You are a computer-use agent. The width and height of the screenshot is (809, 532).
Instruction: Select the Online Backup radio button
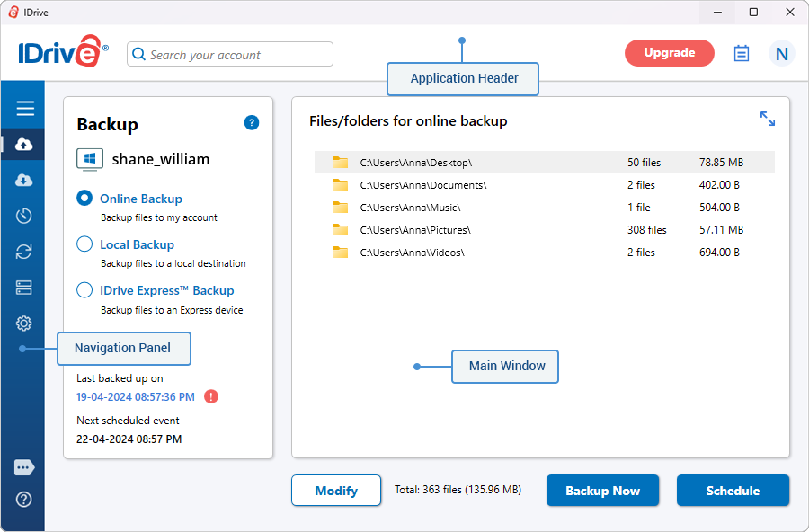coord(84,199)
